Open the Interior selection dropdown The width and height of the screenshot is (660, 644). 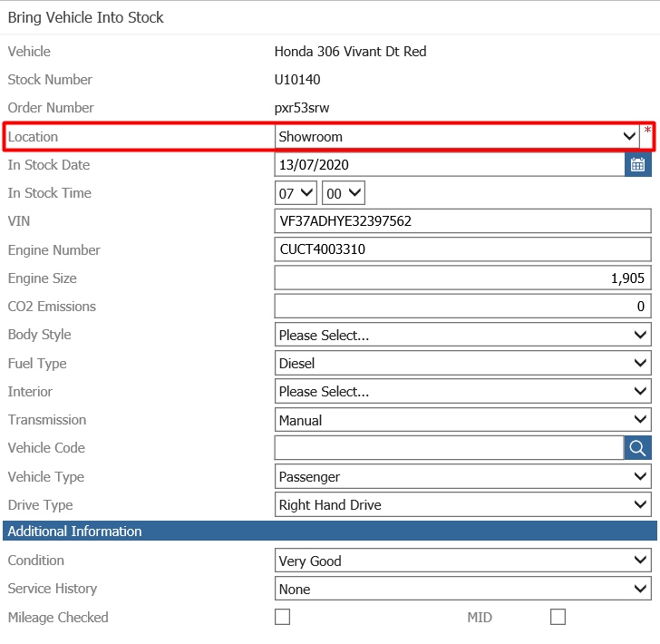(x=462, y=392)
